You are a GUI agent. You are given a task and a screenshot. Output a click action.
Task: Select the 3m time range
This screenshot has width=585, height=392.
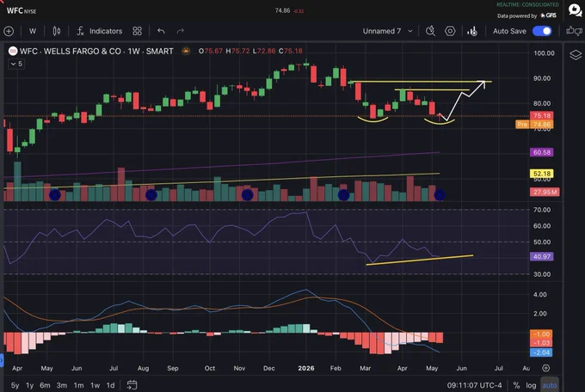[62, 385]
